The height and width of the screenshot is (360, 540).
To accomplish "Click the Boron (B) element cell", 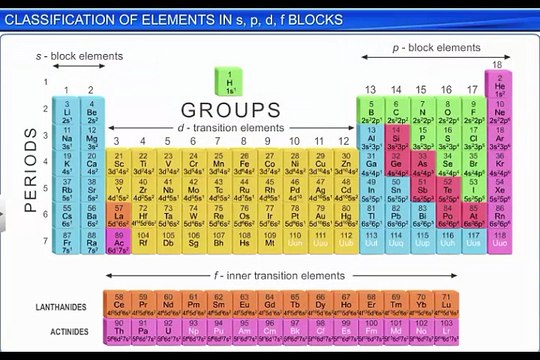I will click(371, 112).
